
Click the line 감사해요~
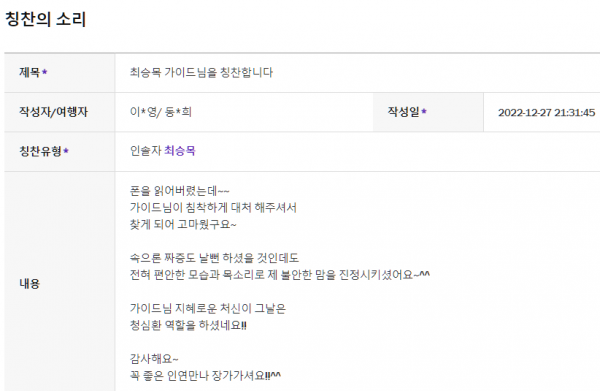click(154, 359)
